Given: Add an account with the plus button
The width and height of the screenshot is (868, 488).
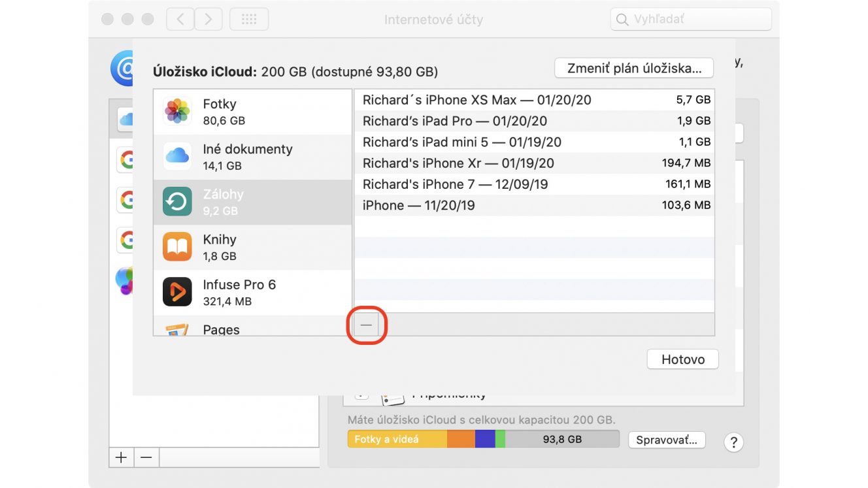Looking at the screenshot, I should pyautogui.click(x=121, y=457).
